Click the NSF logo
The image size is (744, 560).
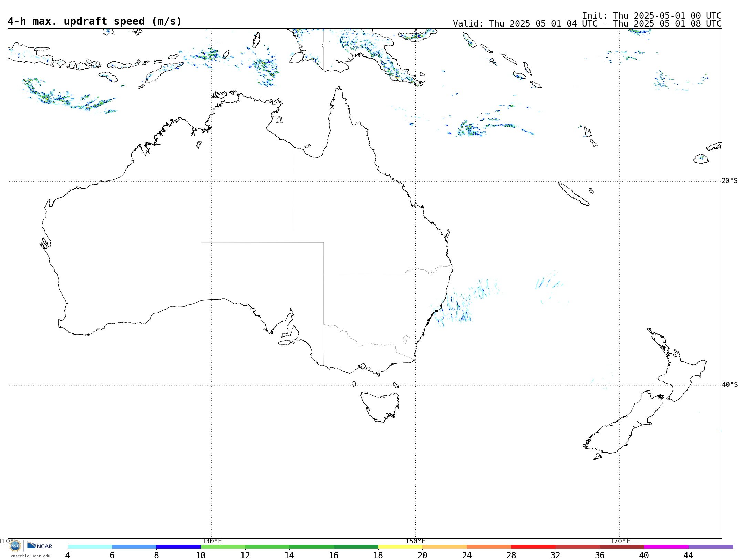coord(15,546)
